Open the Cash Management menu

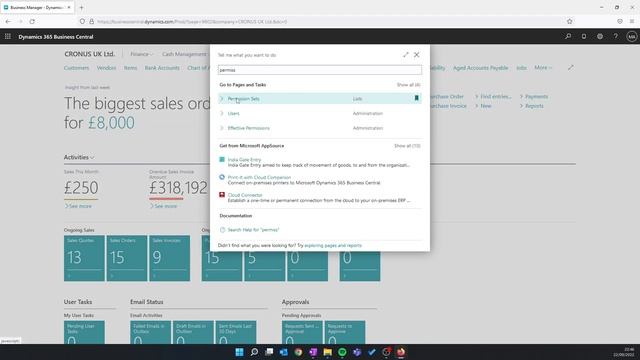pos(184,54)
